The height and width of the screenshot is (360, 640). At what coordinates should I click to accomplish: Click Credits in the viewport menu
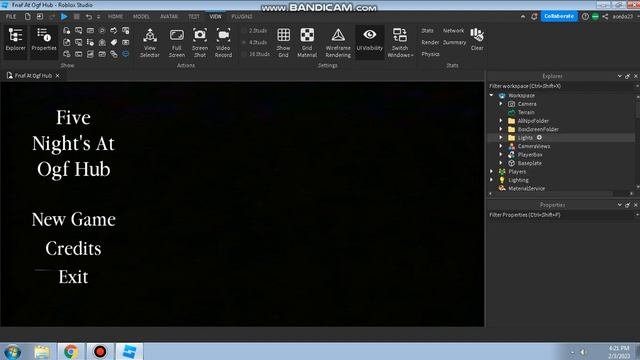[x=73, y=249]
